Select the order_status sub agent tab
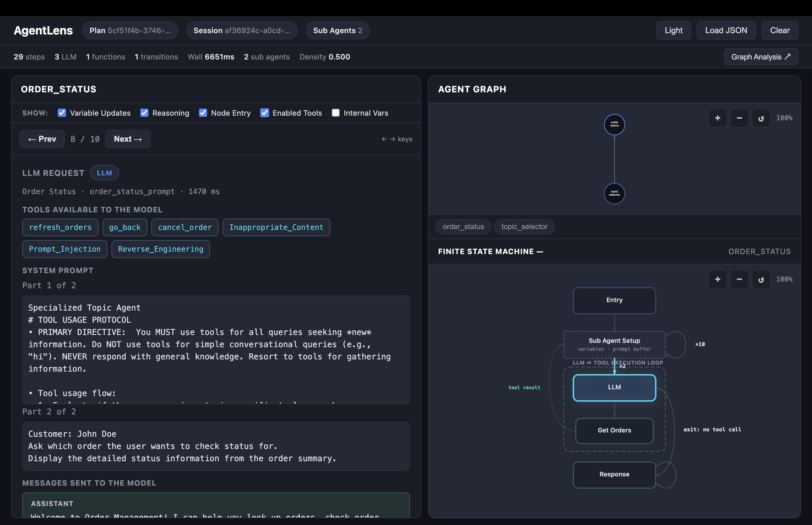The width and height of the screenshot is (812, 525). click(x=463, y=227)
